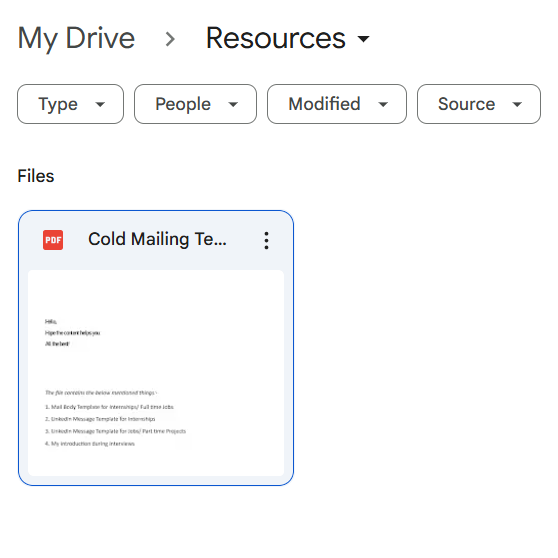Navigate back to My Drive breadcrumb
This screenshot has height=558, width=558.
click(x=76, y=38)
